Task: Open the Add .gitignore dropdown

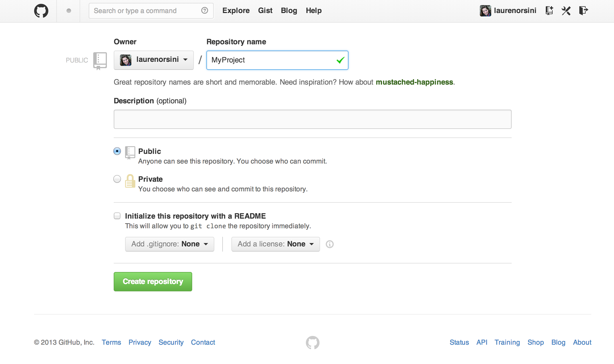Action: (170, 244)
